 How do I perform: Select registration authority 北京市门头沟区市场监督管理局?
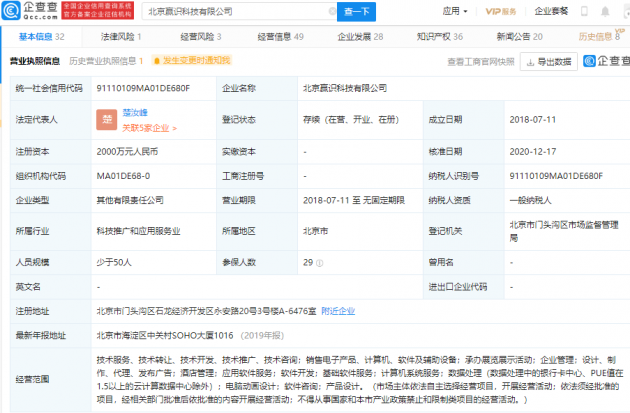pos(564,231)
